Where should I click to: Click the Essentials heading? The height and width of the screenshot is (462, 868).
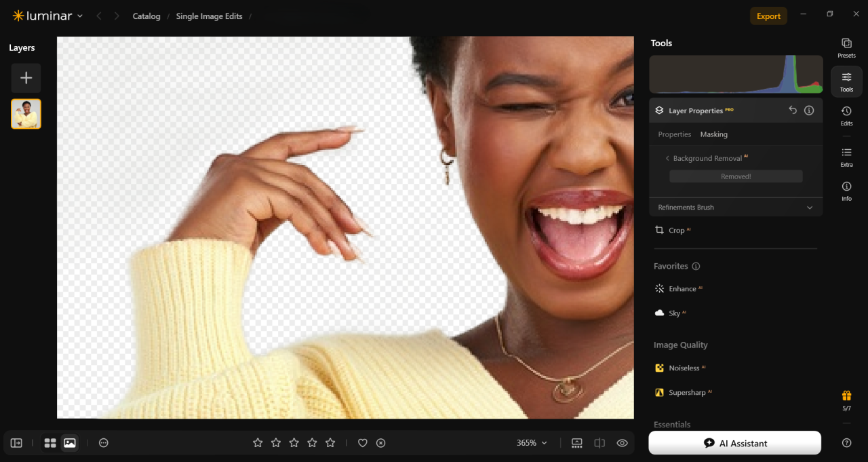672,425
